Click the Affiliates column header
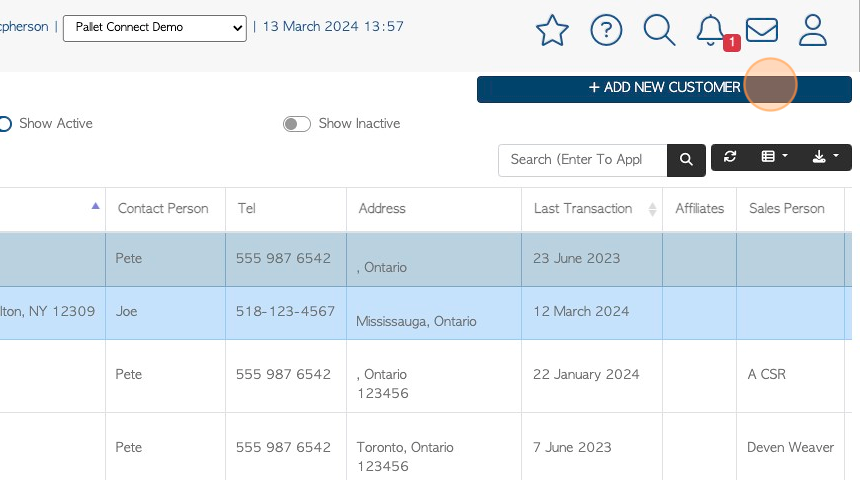 (699, 209)
